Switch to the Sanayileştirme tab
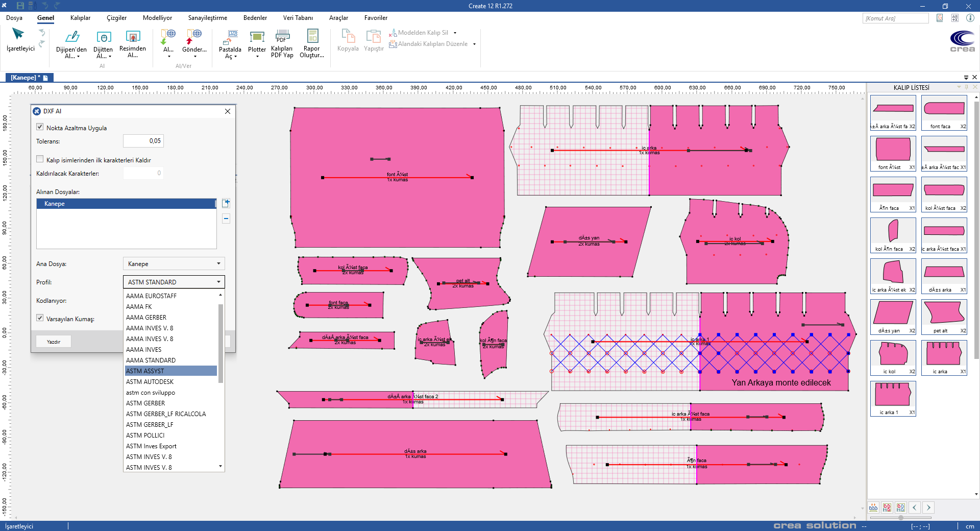980x531 pixels. [x=207, y=18]
